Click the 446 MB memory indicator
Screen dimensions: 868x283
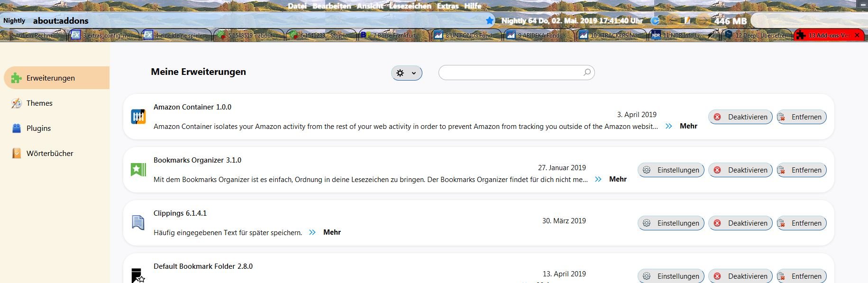click(x=730, y=21)
